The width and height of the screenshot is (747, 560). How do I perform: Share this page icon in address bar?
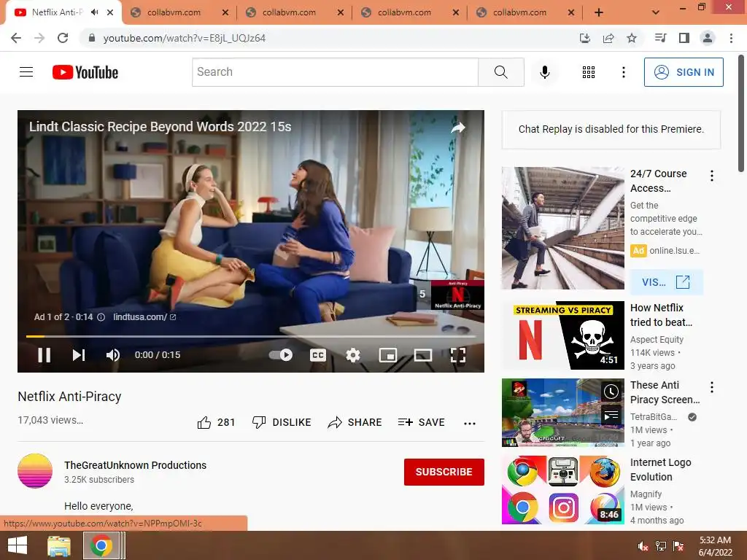pos(608,38)
